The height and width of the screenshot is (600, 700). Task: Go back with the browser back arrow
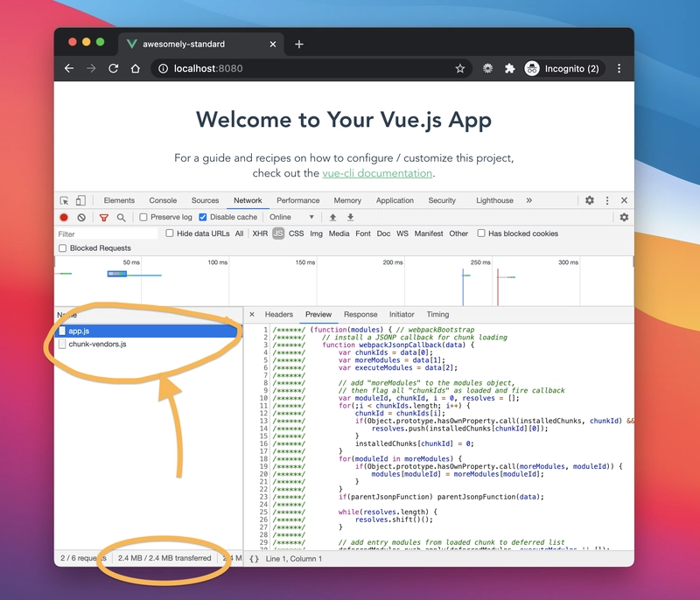69,68
